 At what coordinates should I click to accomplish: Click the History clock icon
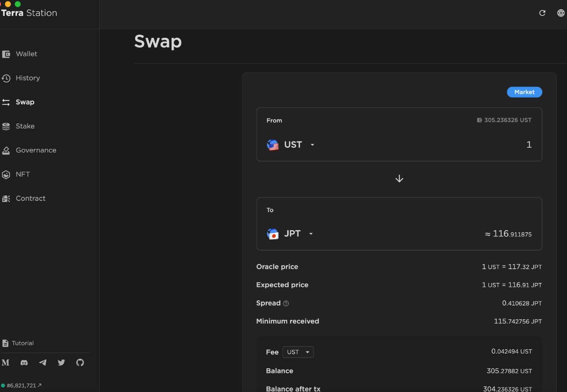pyautogui.click(x=6, y=78)
